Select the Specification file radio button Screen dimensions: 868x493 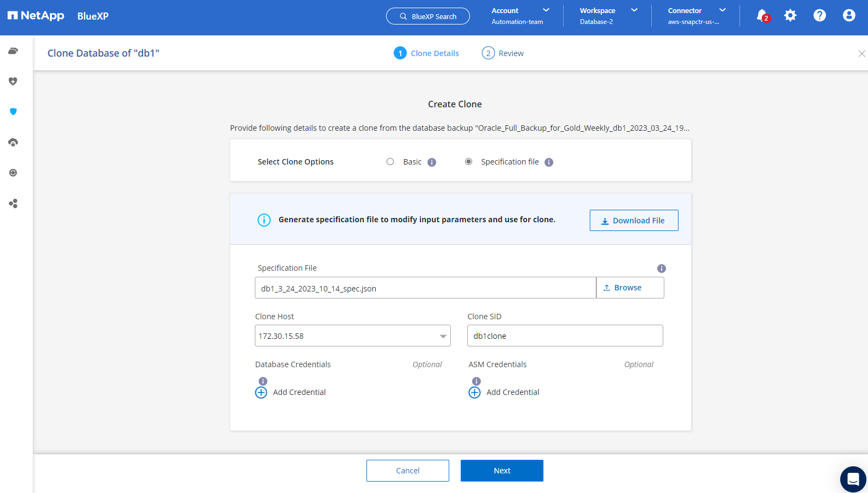[468, 162]
